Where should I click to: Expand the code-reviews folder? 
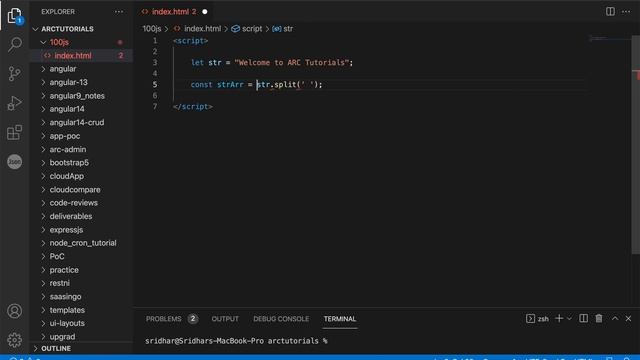tap(73, 203)
